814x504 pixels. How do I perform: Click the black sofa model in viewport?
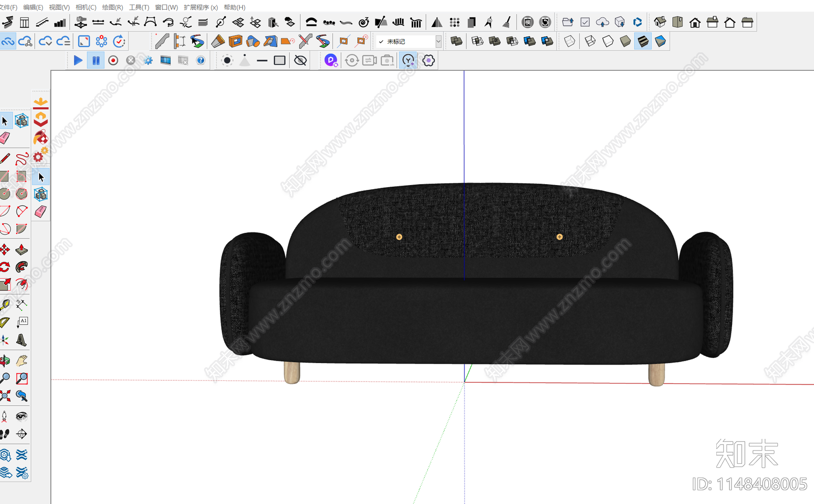tap(476, 285)
